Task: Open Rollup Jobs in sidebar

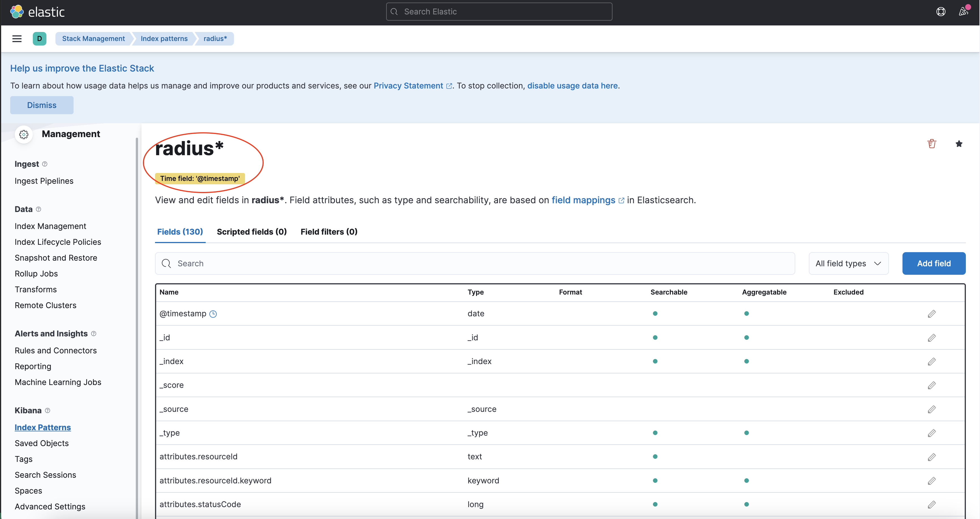Action: click(36, 274)
